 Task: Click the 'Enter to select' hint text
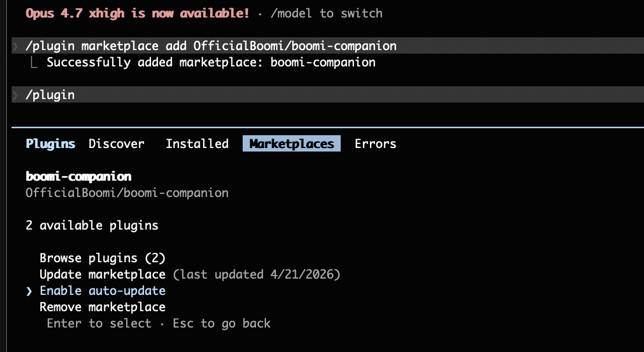[x=99, y=323]
